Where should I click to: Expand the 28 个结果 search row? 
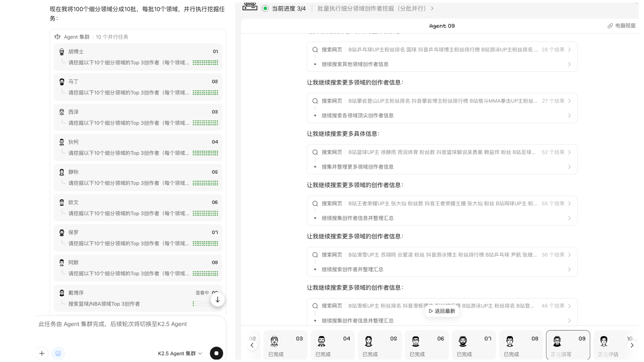pyautogui.click(x=569, y=50)
